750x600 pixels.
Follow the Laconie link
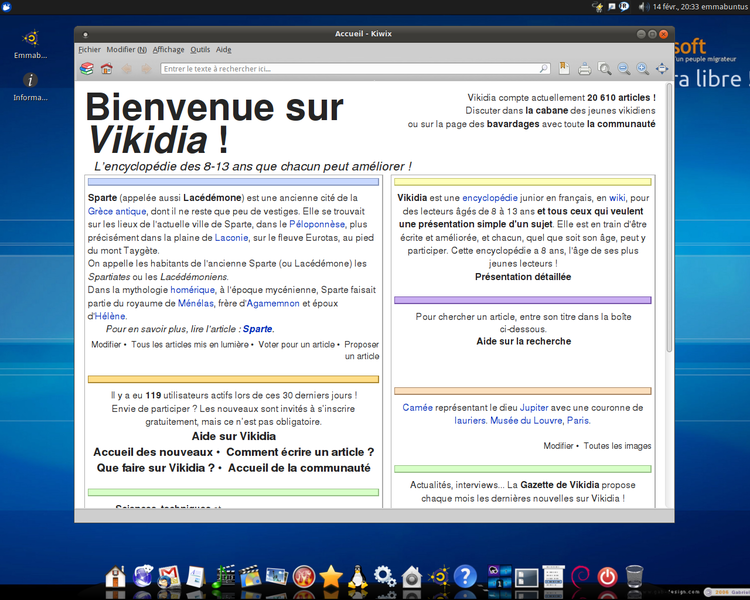click(x=232, y=237)
